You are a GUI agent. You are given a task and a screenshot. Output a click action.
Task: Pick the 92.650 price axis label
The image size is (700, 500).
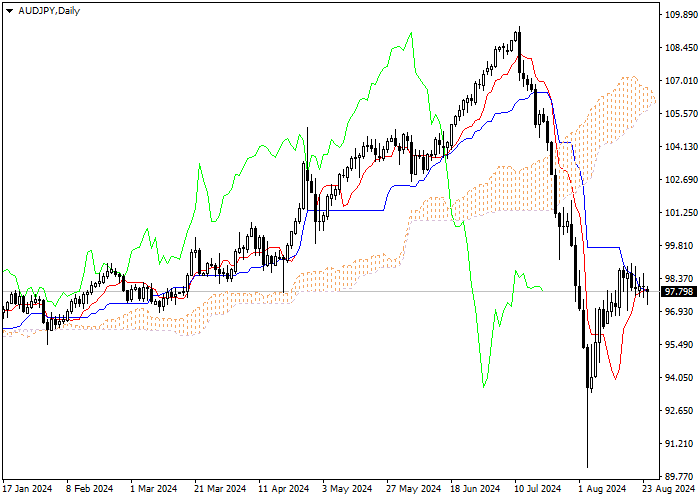coord(679,411)
